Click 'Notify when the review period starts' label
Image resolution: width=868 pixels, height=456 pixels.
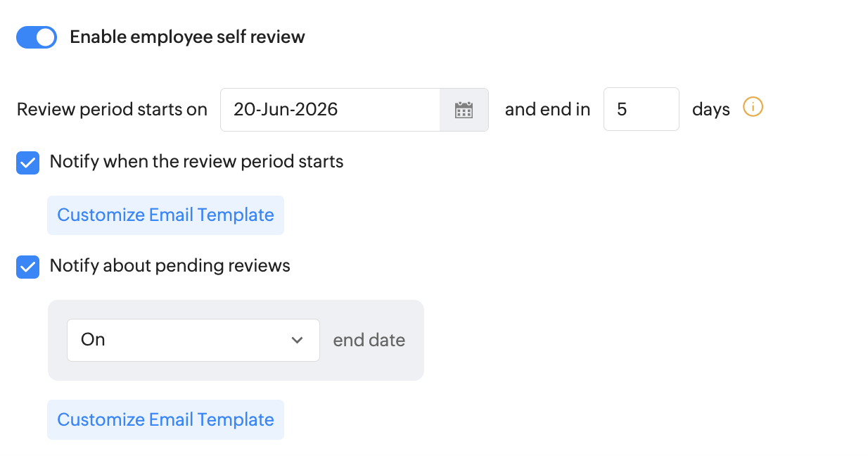click(196, 162)
